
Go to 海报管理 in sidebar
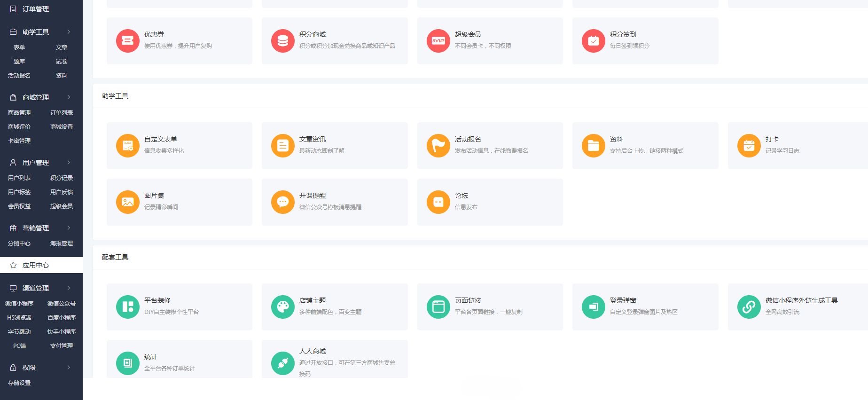pyautogui.click(x=62, y=243)
